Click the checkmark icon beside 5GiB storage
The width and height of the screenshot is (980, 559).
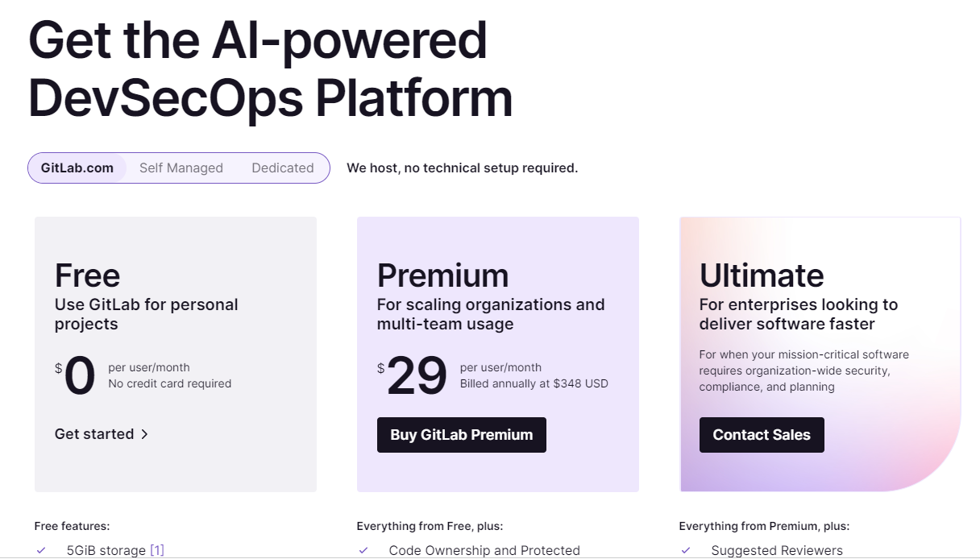41,551
